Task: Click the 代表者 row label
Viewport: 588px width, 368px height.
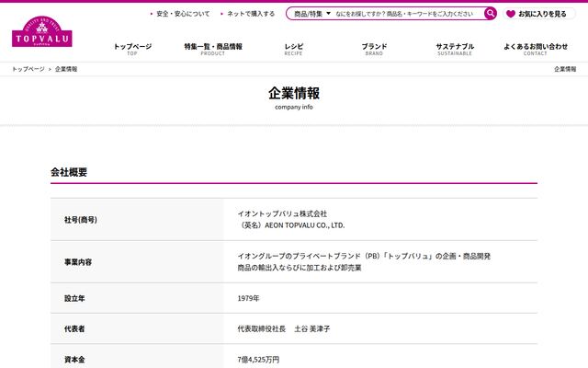Action: pyautogui.click(x=74, y=329)
